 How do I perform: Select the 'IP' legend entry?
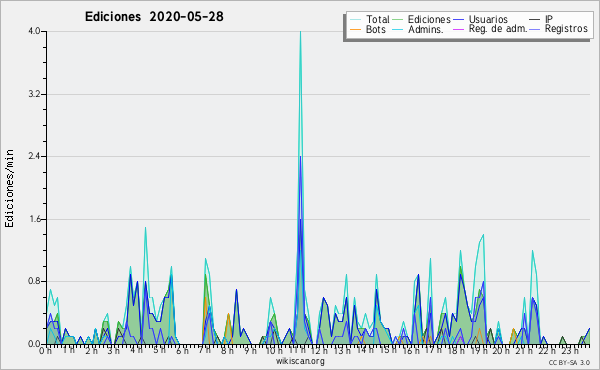coord(548,19)
